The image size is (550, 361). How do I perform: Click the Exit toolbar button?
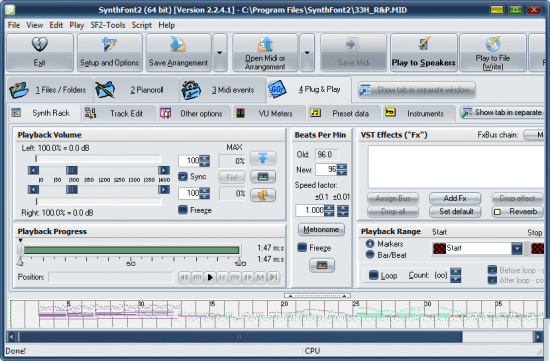click(40, 53)
